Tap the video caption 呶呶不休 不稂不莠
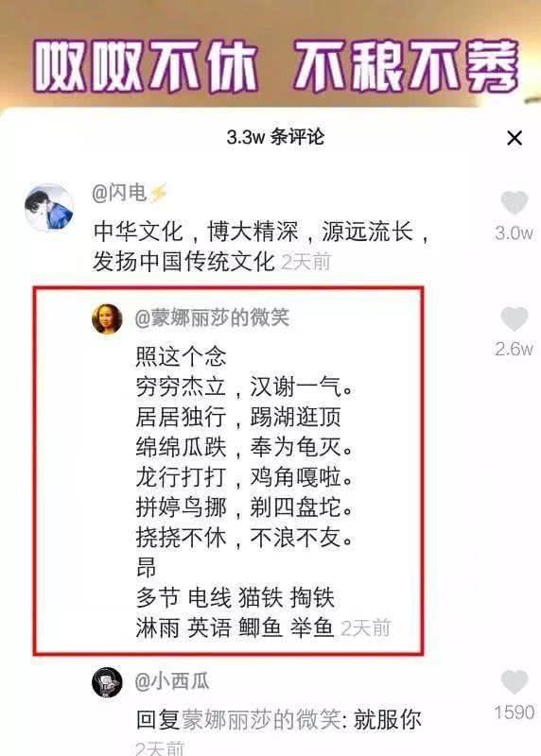This screenshot has width=541, height=756. pyautogui.click(x=275, y=66)
